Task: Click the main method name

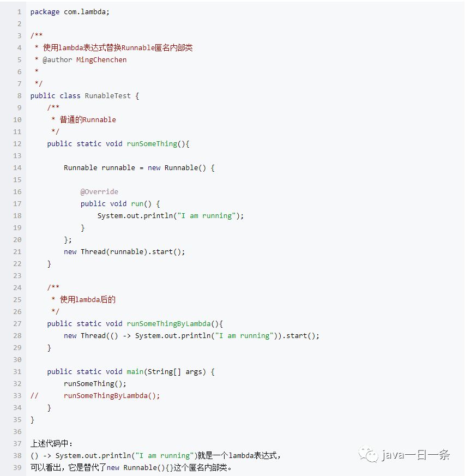Action: [135, 372]
